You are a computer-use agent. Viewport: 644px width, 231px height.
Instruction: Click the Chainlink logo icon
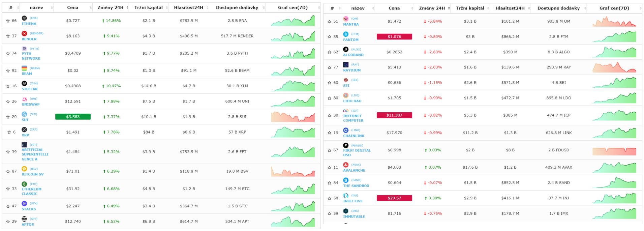tap(346, 130)
